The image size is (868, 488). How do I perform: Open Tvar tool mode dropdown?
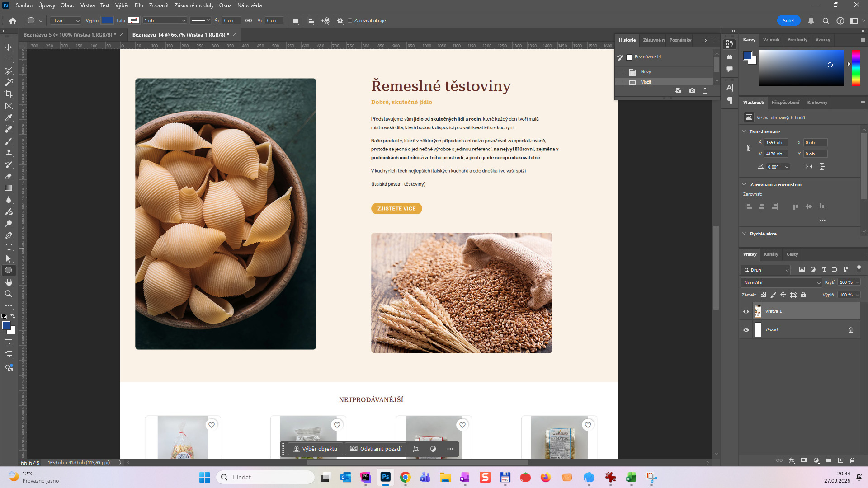[x=66, y=21]
